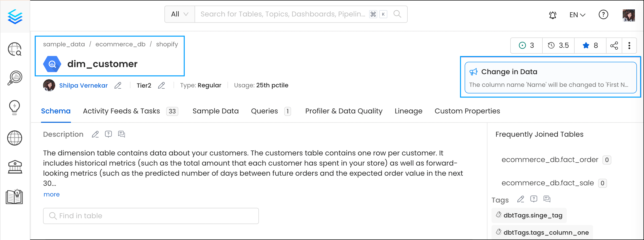
Task: Start a conversation on Tags section
Action: click(546, 199)
